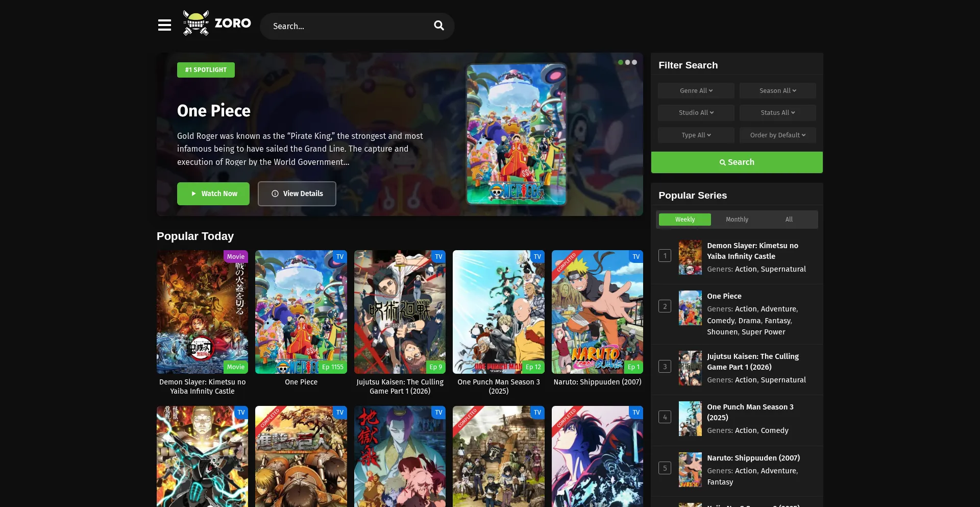This screenshot has width=980, height=507.
Task: Click the #1 SPOTLIGHT badge
Action: (206, 70)
